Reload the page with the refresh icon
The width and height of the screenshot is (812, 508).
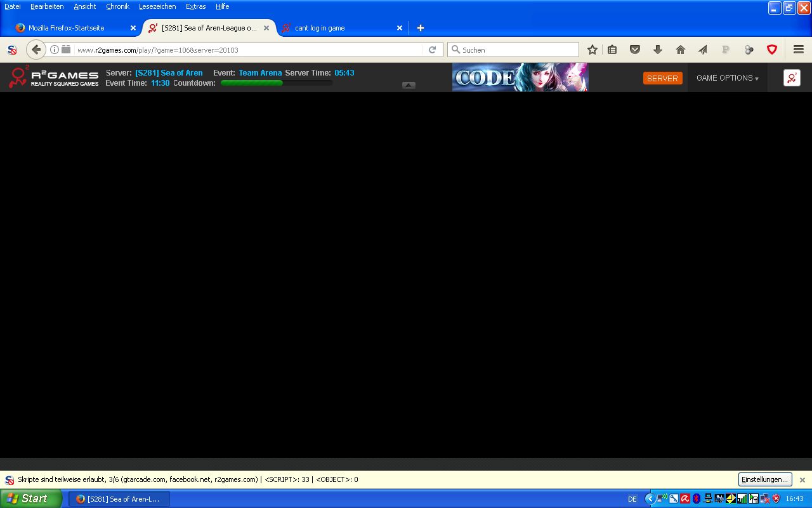[432, 50]
